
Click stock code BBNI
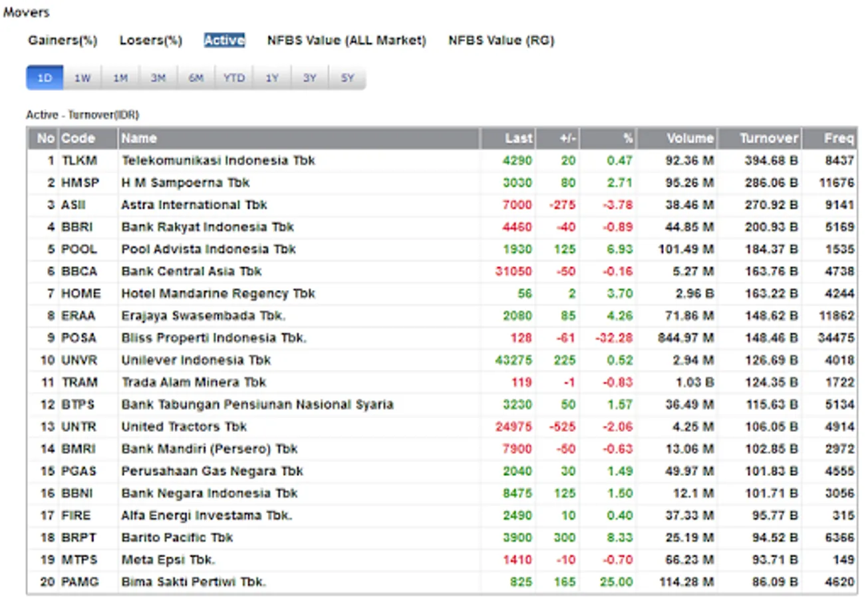[78, 493]
